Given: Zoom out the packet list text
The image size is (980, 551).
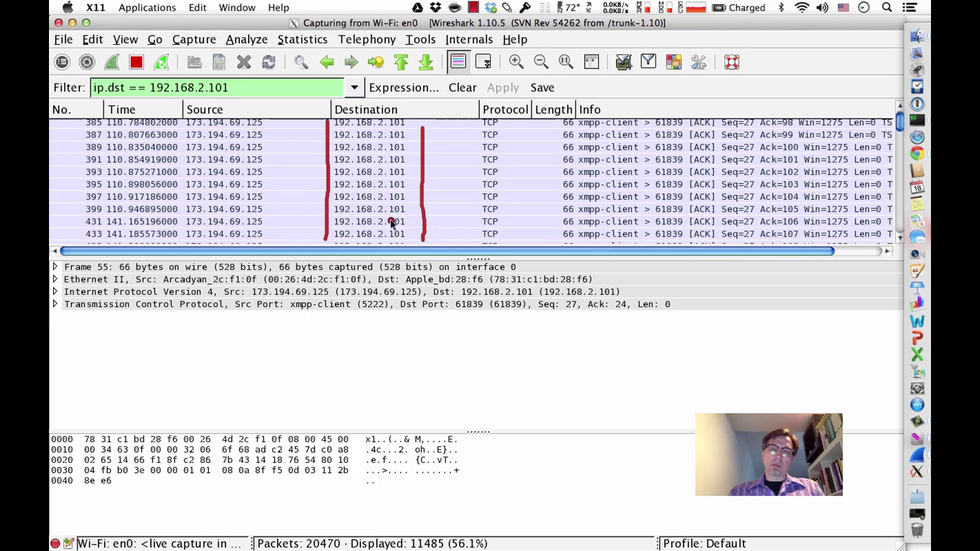Looking at the screenshot, I should [541, 62].
